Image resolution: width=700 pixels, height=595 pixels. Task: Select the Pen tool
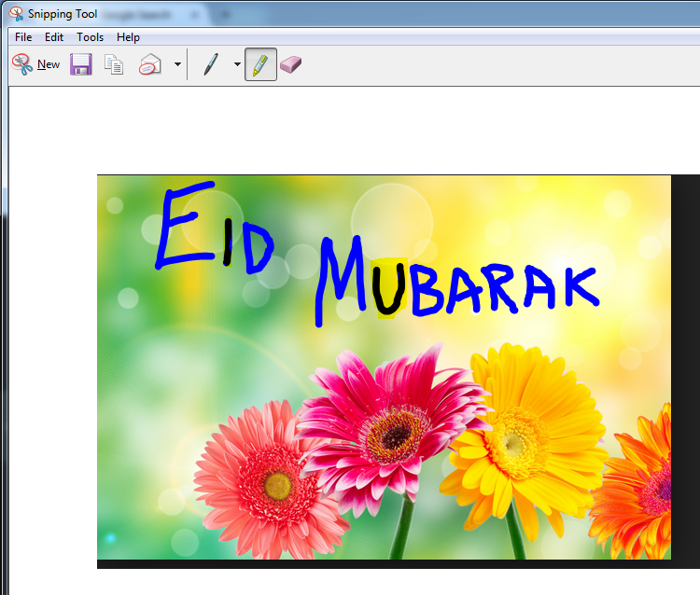[211, 64]
